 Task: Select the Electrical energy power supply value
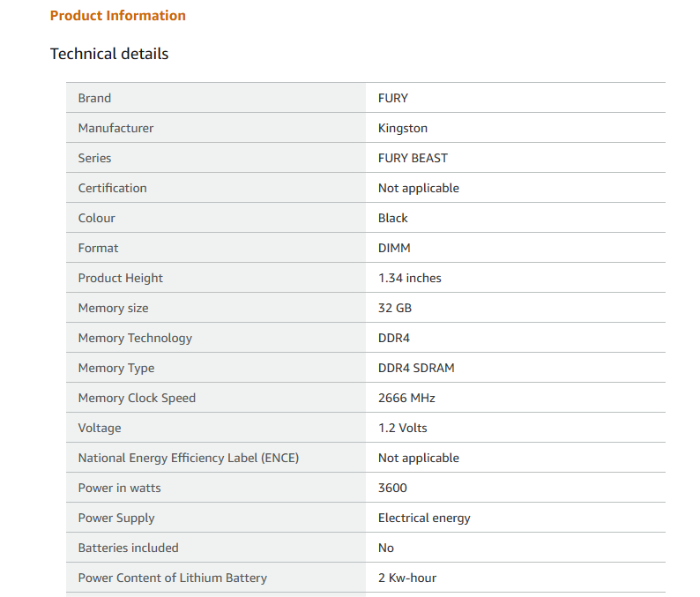[x=424, y=518]
